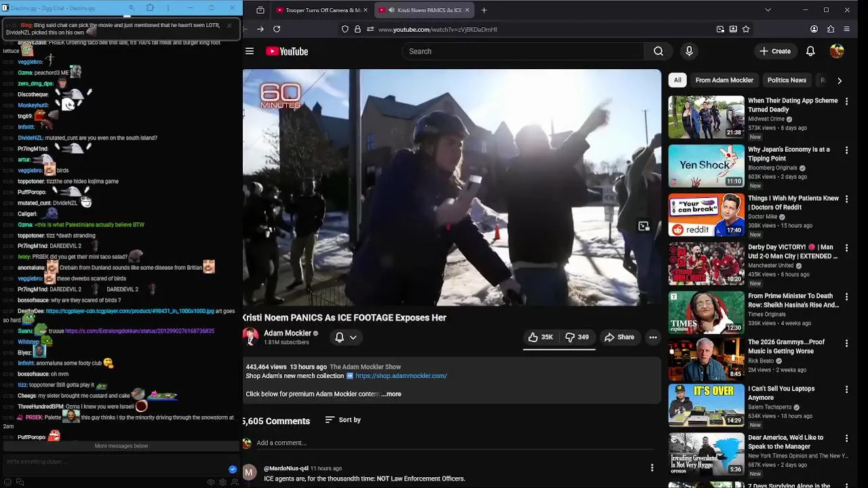Open the save-to-Pocket/download icon in address bar

point(733,29)
